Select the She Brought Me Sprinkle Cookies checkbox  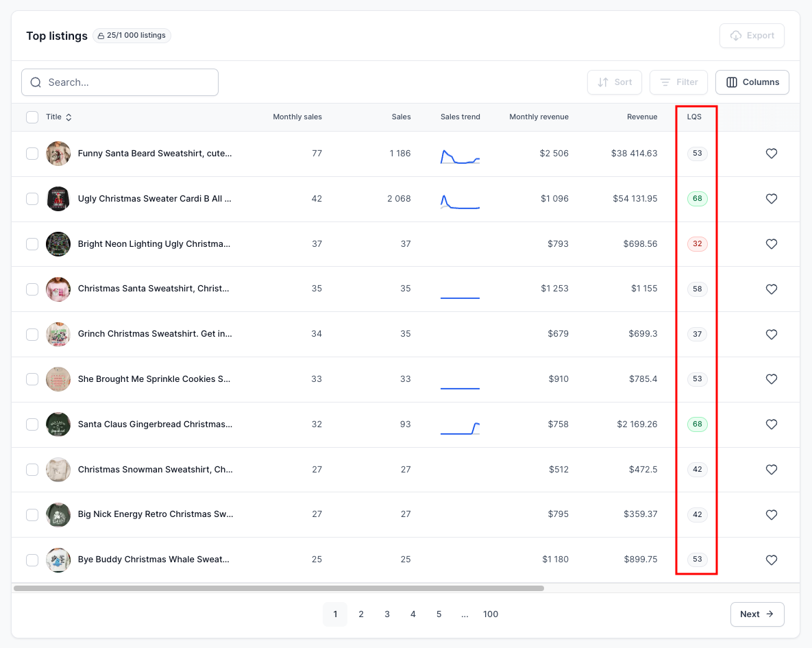point(32,379)
